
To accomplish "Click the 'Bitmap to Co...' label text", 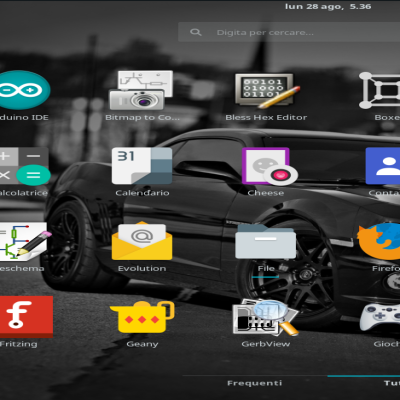I will [x=142, y=117].
